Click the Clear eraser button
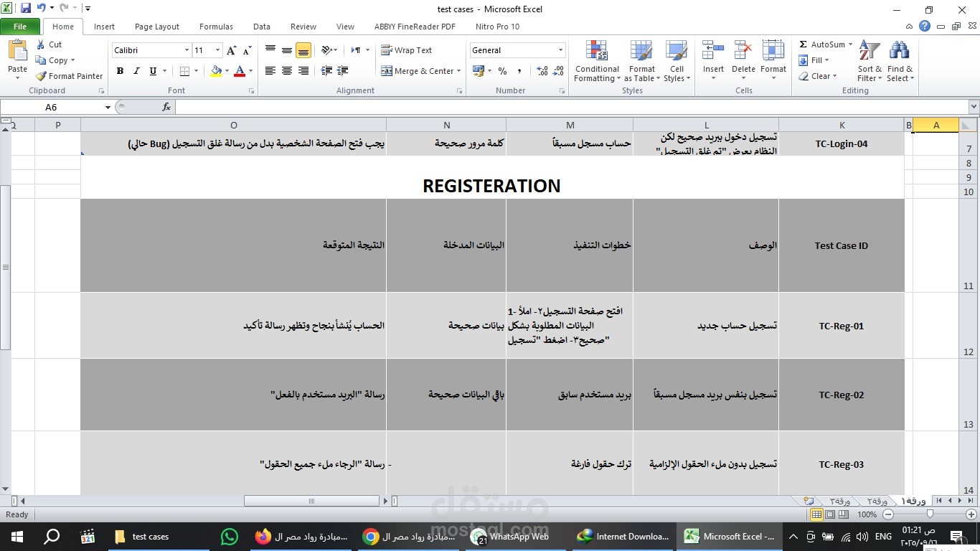This screenshot has width=980, height=551. coord(817,76)
